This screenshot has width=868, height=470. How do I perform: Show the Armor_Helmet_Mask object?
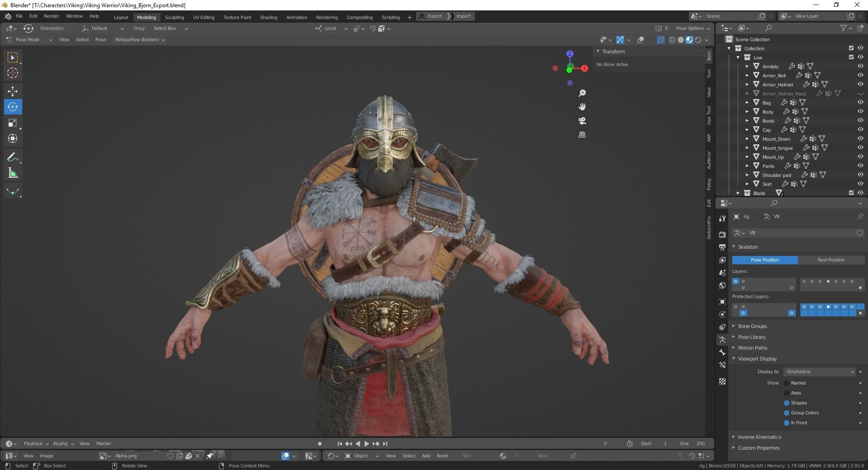(860, 94)
